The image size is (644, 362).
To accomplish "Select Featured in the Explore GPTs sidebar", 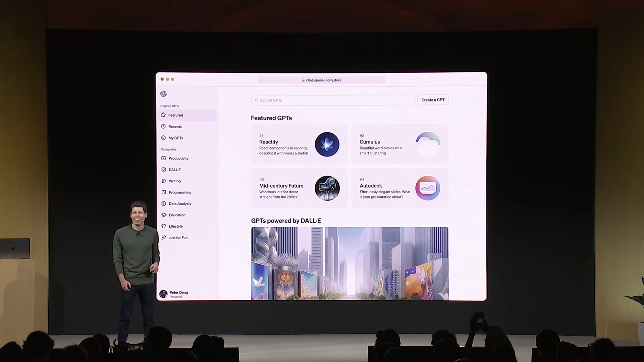I will click(x=175, y=115).
